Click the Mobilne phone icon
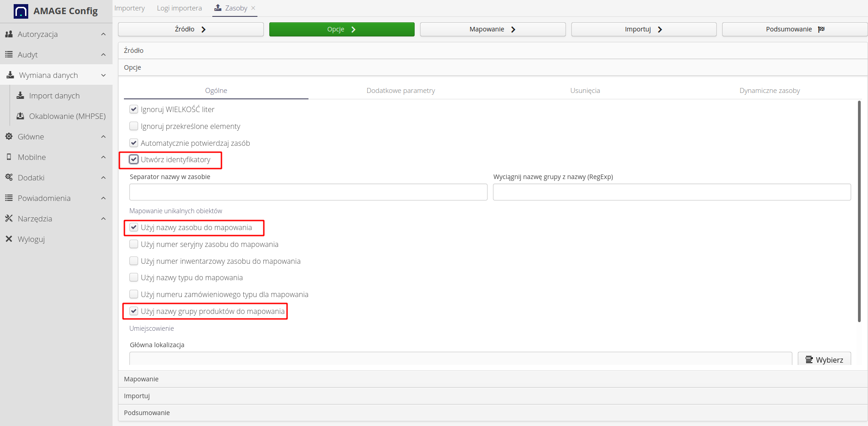This screenshot has height=426, width=868. click(x=9, y=157)
